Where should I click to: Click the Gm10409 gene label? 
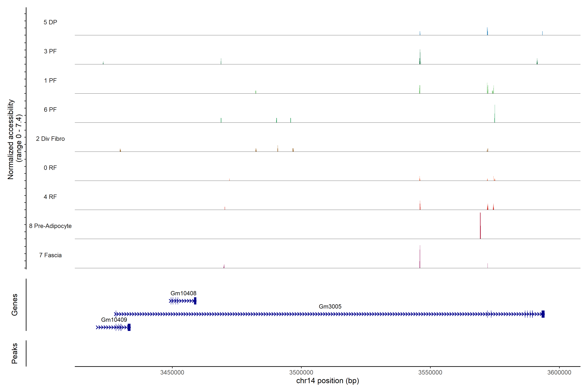pos(114,320)
